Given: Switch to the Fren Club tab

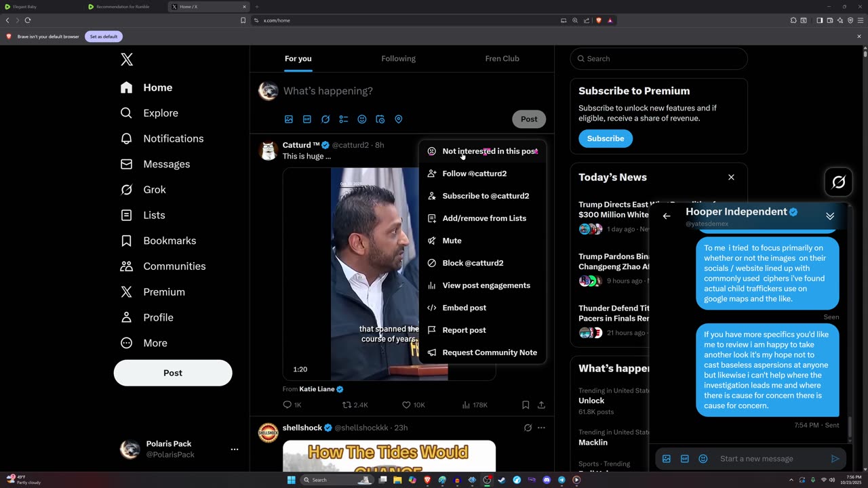Looking at the screenshot, I should 502,58.
